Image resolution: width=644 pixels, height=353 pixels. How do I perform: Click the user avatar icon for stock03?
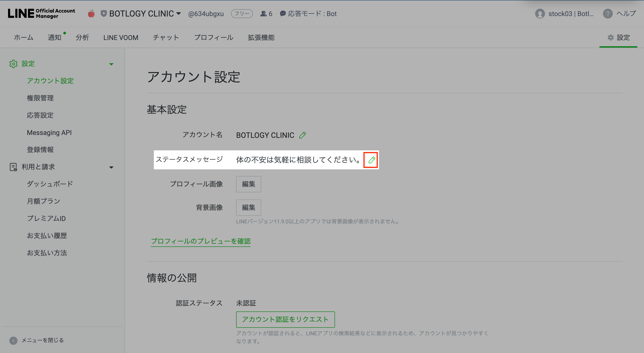[540, 14]
